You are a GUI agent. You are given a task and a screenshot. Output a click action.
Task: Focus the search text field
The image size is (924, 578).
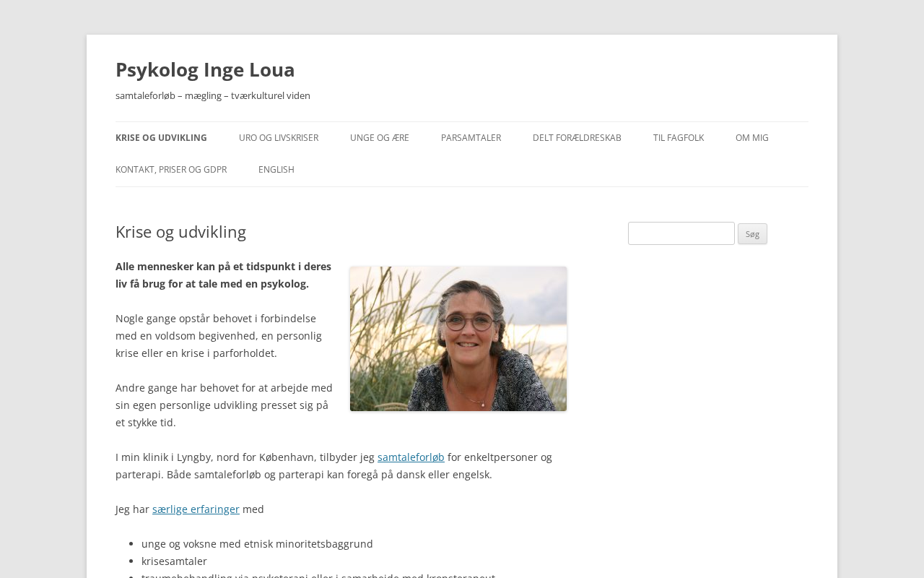tap(681, 233)
